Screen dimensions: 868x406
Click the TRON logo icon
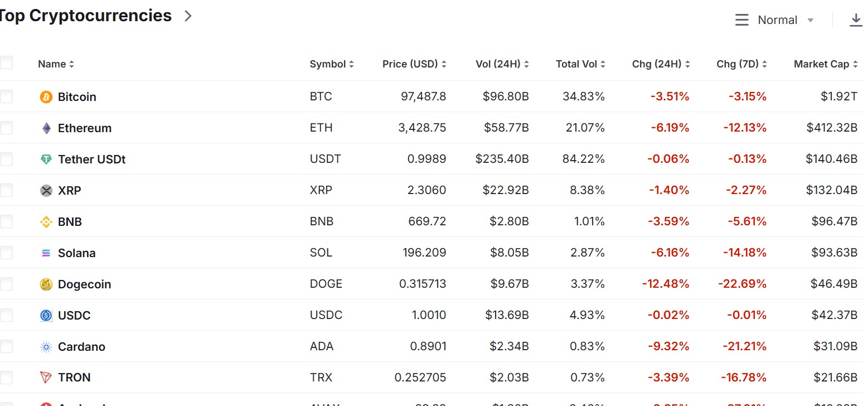46,378
